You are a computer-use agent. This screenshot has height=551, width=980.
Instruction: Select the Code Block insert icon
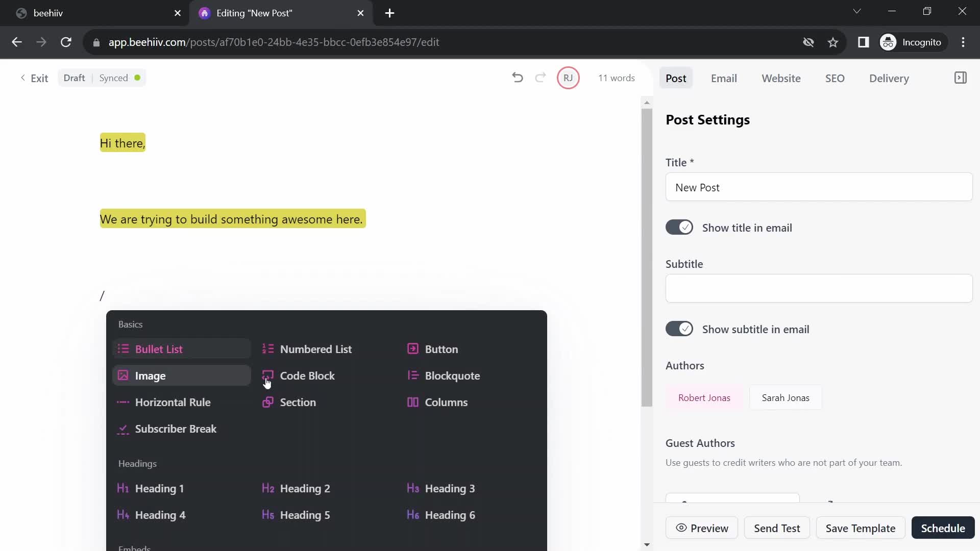point(267,375)
